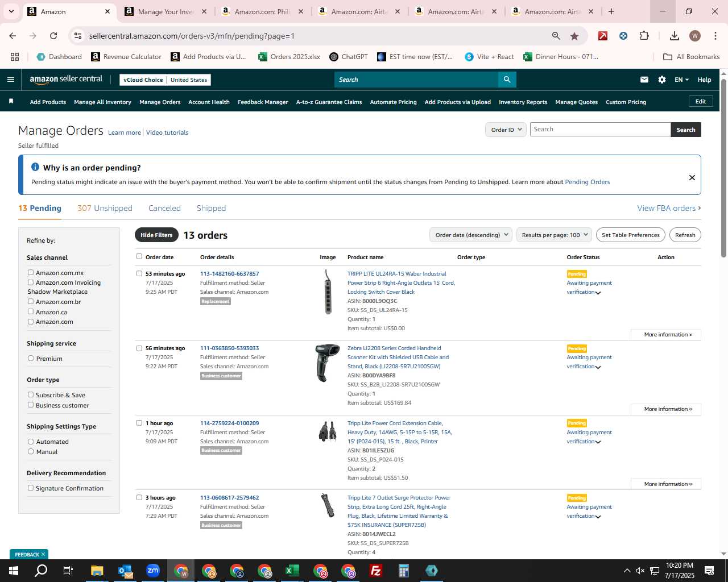This screenshot has height=582, width=728.
Task: Open the browser extensions puzzle icon
Action: [644, 36]
